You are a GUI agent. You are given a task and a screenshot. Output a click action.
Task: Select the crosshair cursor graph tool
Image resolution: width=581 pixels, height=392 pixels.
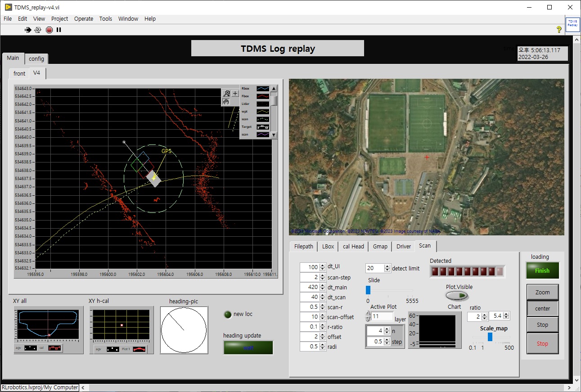point(235,94)
